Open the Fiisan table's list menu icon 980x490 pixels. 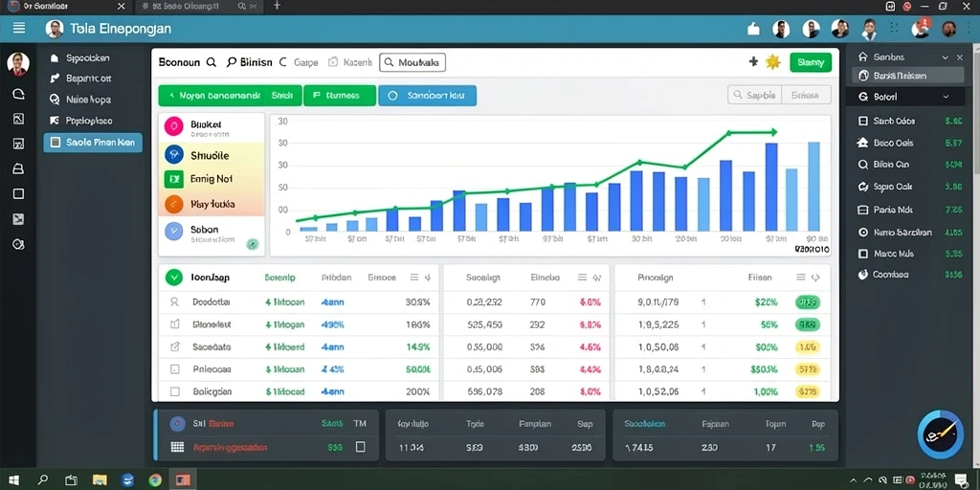point(801,278)
